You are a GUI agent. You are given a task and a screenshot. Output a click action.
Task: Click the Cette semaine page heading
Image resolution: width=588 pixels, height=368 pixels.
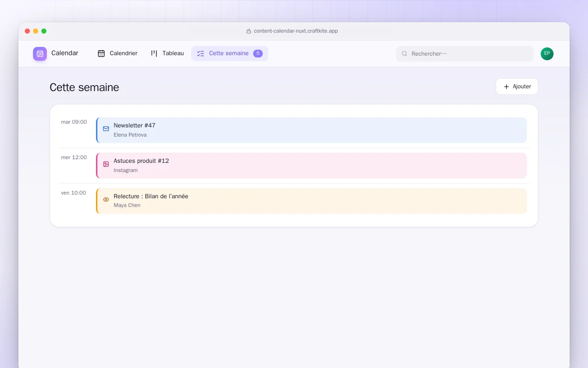(x=85, y=87)
